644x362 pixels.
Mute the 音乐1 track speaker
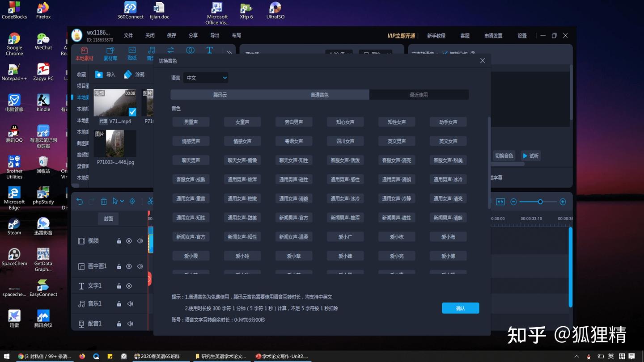coord(130,304)
